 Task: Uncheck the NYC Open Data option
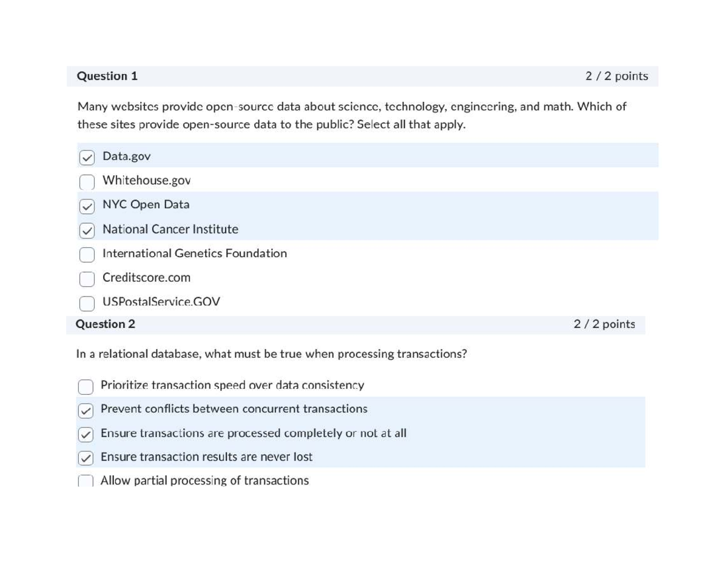tap(87, 206)
